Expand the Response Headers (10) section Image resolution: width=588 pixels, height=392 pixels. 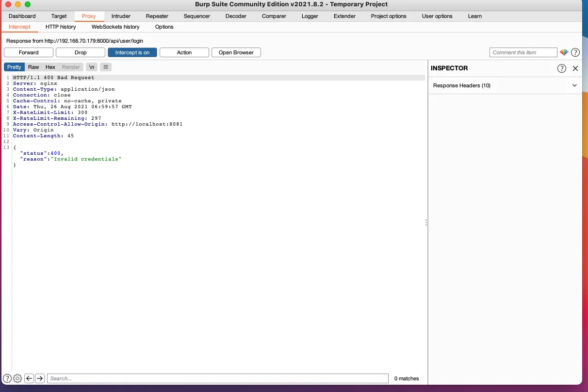click(x=505, y=85)
